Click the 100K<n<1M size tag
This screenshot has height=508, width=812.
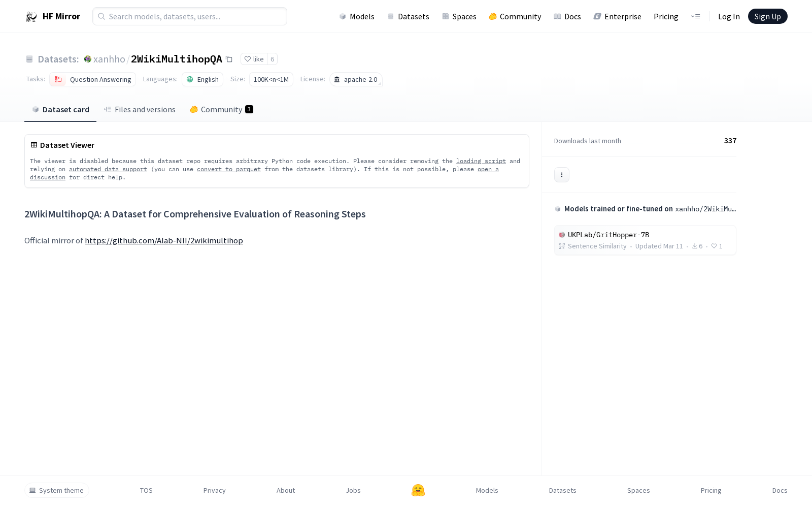pyautogui.click(x=271, y=79)
